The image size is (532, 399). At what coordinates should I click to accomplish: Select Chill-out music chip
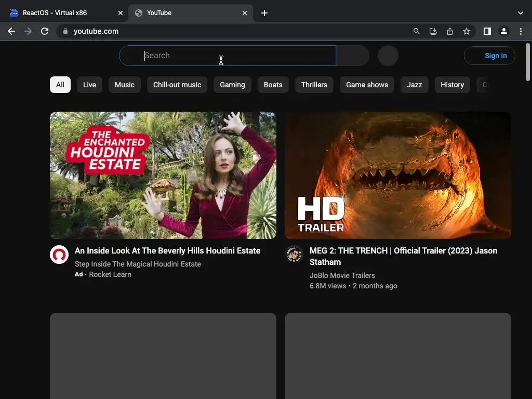click(177, 85)
